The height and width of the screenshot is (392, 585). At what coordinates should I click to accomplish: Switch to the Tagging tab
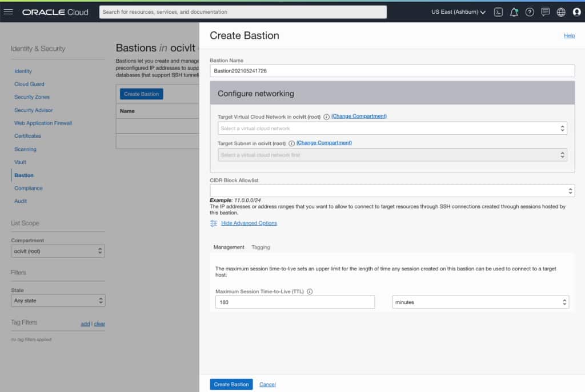point(261,247)
